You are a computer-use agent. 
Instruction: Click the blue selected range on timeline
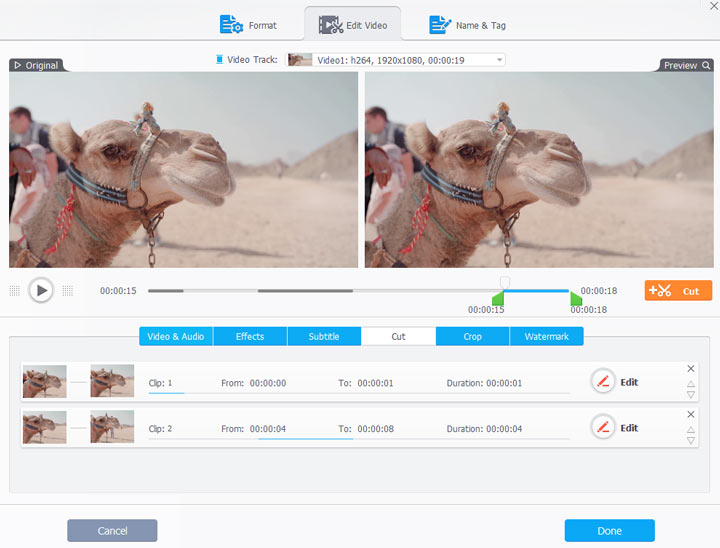536,291
